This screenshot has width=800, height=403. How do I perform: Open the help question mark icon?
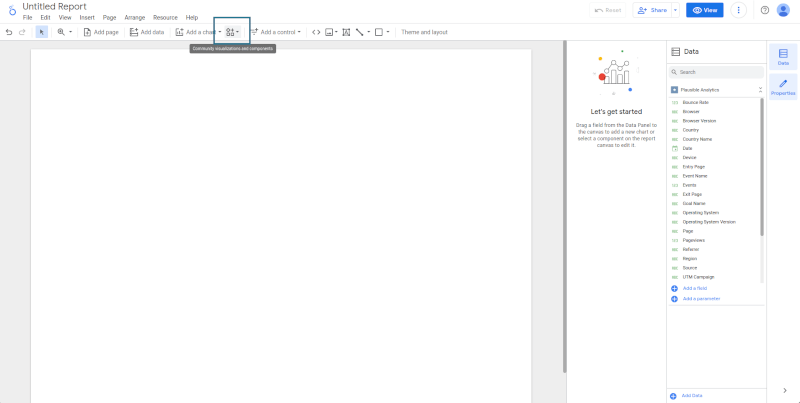764,10
